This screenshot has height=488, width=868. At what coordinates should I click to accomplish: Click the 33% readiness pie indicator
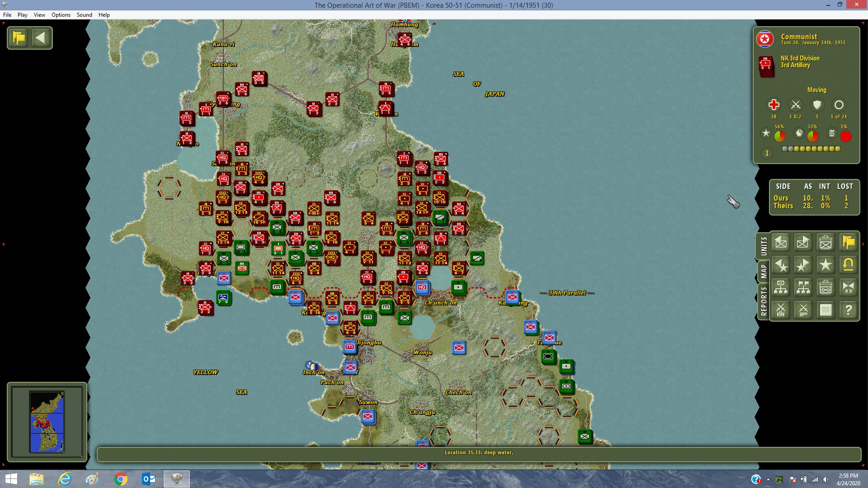[813, 136]
